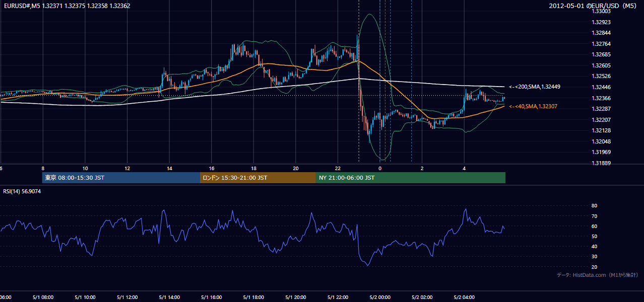Click price axis value 1.32446

[601, 87]
